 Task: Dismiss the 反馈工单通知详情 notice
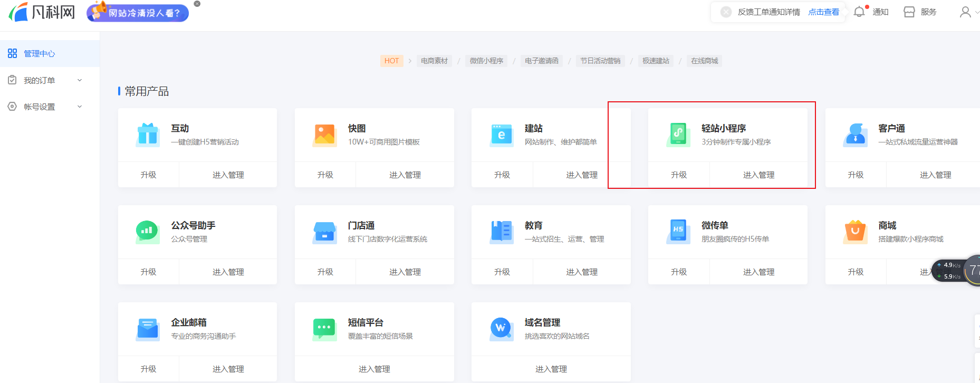[726, 12]
